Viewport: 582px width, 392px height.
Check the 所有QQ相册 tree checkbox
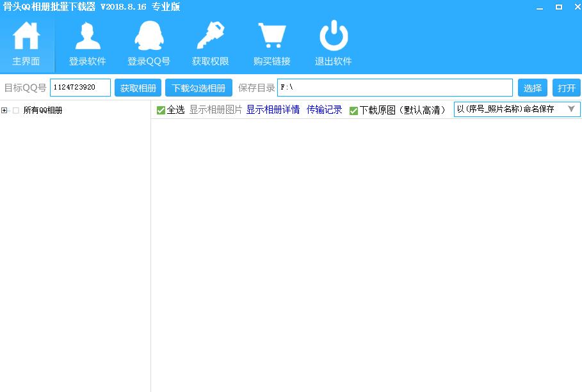coord(16,110)
